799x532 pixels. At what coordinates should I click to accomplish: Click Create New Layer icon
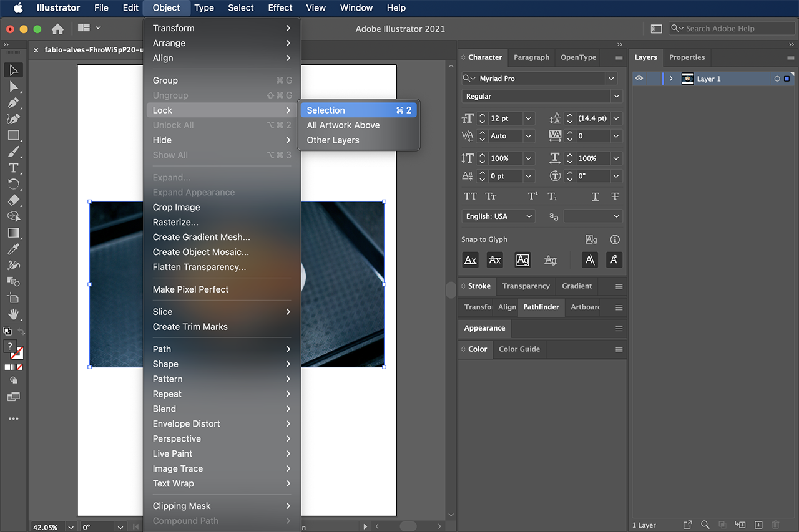[x=758, y=525]
